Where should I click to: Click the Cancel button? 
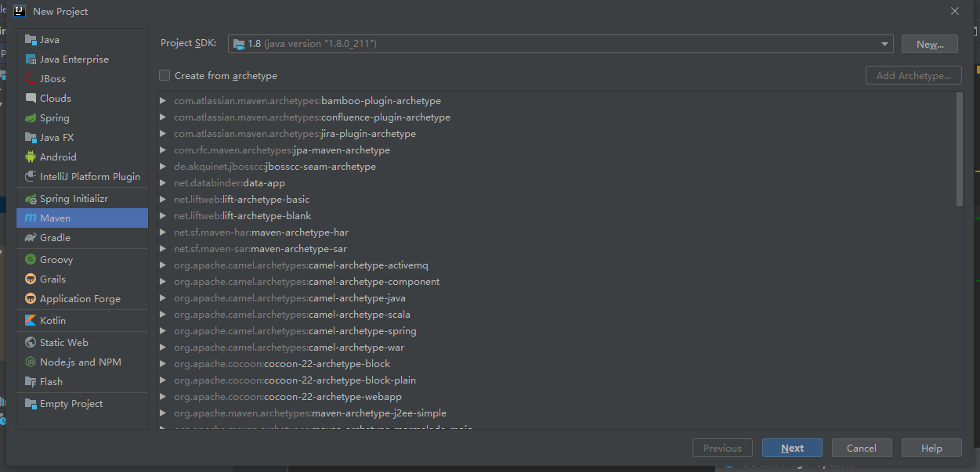point(862,449)
